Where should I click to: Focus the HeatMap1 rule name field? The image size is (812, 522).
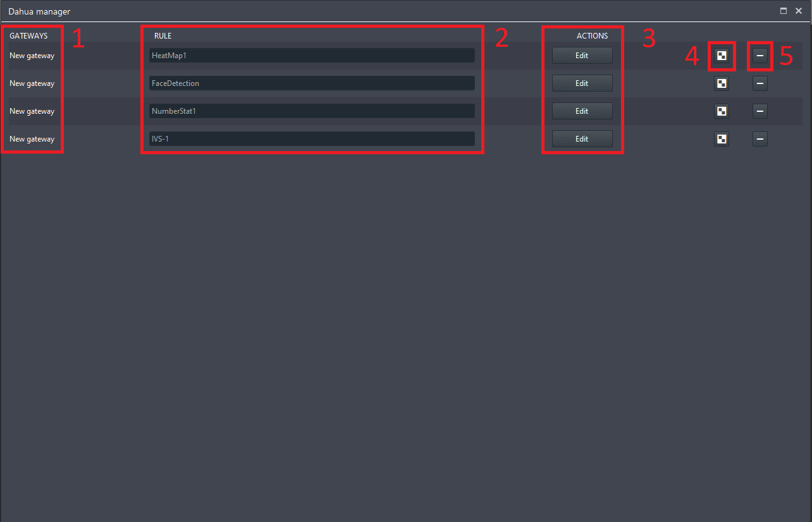[x=312, y=56]
